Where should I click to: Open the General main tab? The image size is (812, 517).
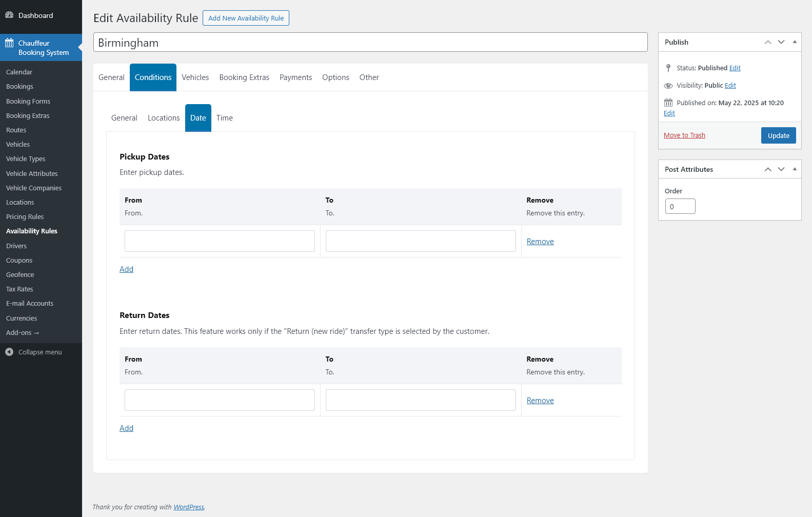tap(111, 77)
